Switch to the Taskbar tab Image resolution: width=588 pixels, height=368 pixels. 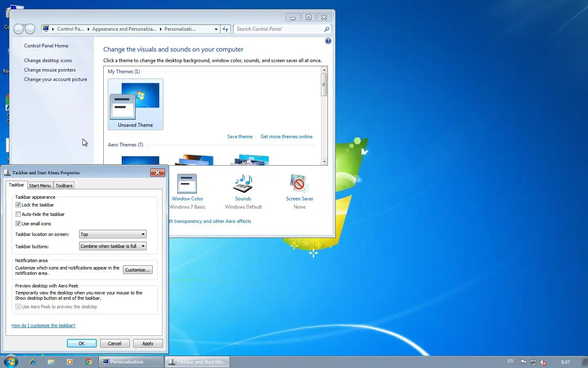pyautogui.click(x=16, y=185)
